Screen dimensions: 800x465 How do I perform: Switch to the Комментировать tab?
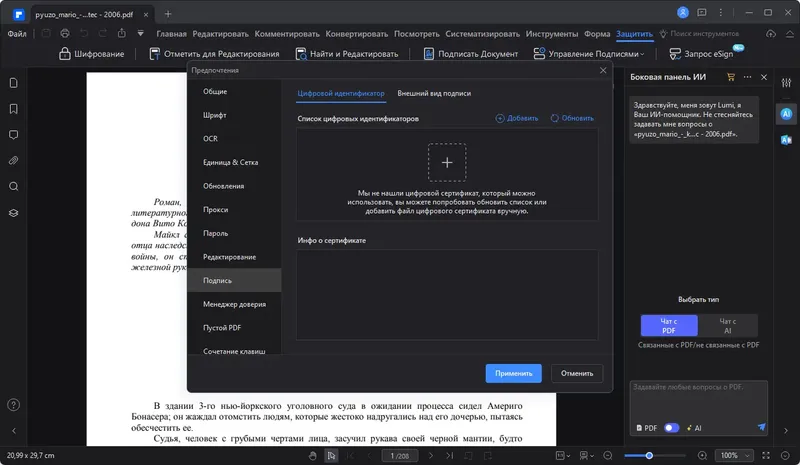click(x=287, y=34)
